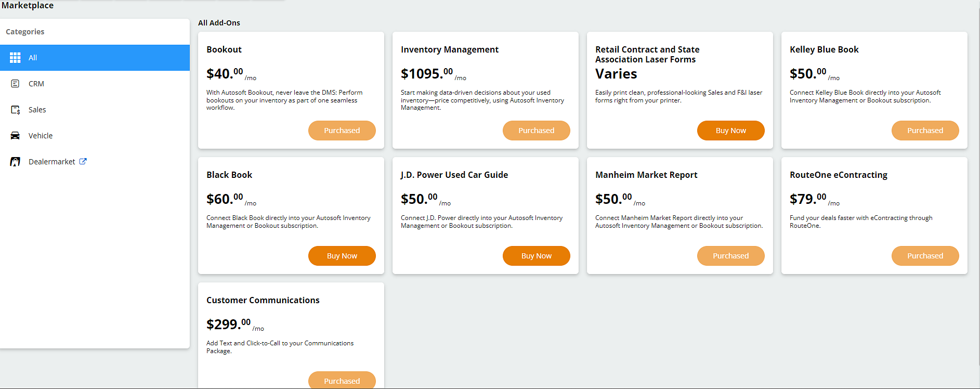Click Purchased on RouteOne eContracting
This screenshot has height=389, width=980.
coord(925,255)
